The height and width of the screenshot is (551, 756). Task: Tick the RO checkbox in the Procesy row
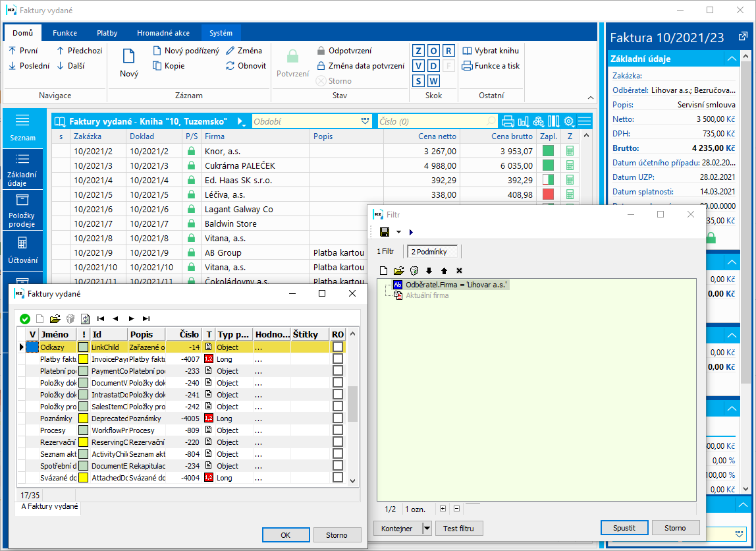coord(337,430)
